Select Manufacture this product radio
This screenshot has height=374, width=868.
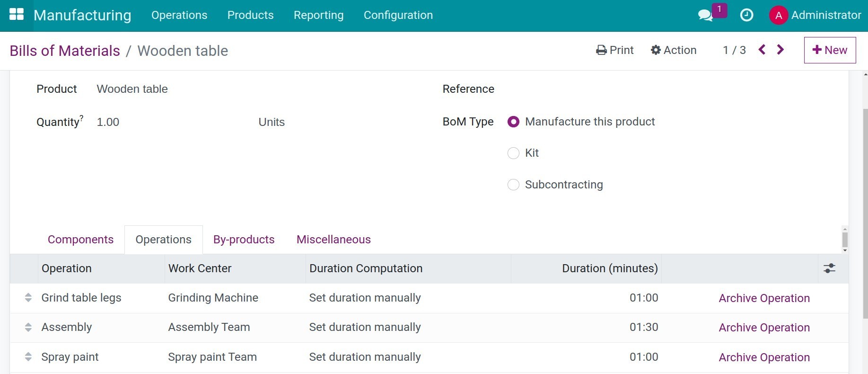point(513,122)
